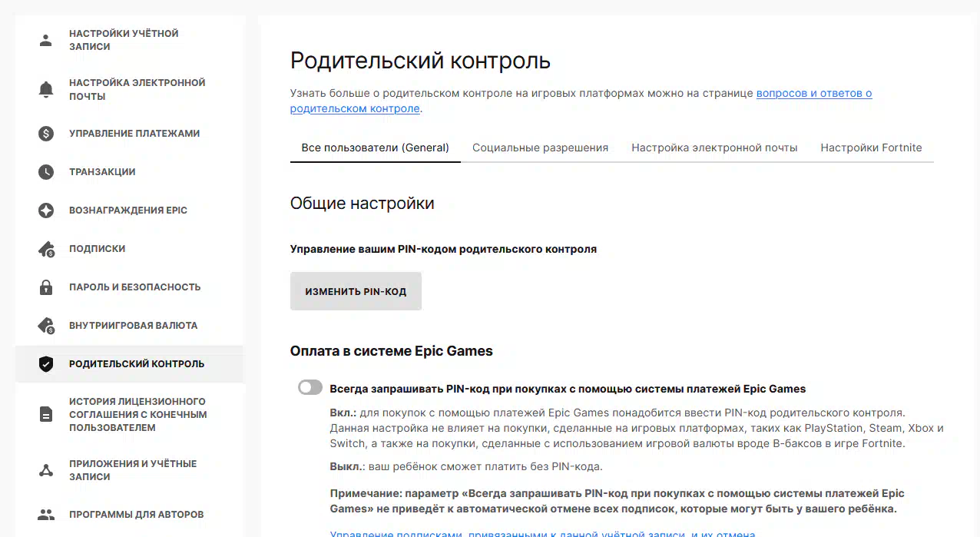Click the in-game currency tag icon
This screenshot has height=537, width=980.
pos(46,326)
